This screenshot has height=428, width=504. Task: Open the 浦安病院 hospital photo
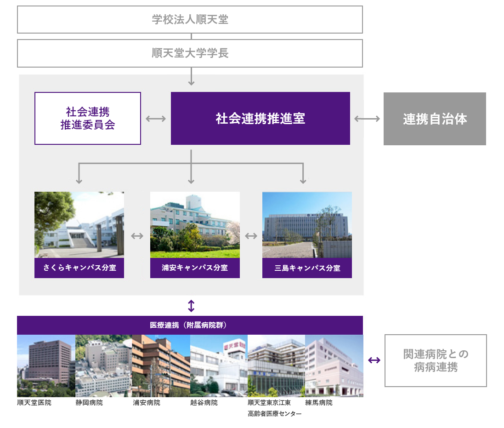[161, 366]
